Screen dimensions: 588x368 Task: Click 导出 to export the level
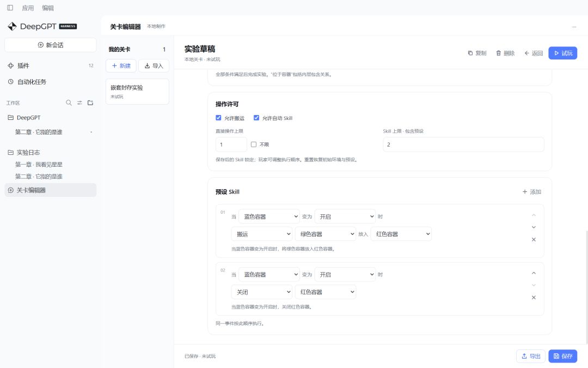pos(531,356)
